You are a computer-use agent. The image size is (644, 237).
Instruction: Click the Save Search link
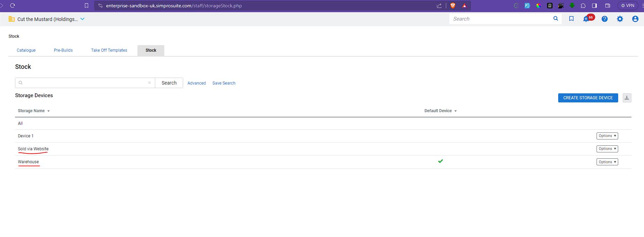pyautogui.click(x=224, y=83)
